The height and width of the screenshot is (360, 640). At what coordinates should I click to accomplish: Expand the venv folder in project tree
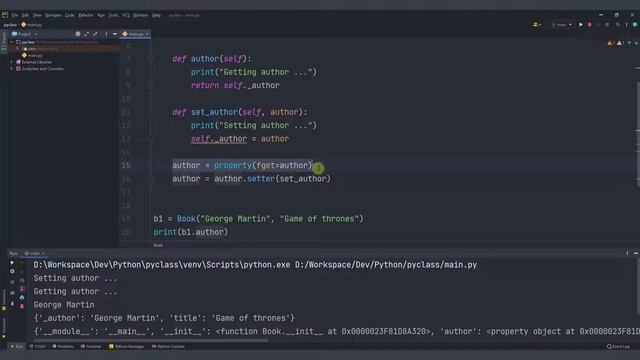click(17, 49)
